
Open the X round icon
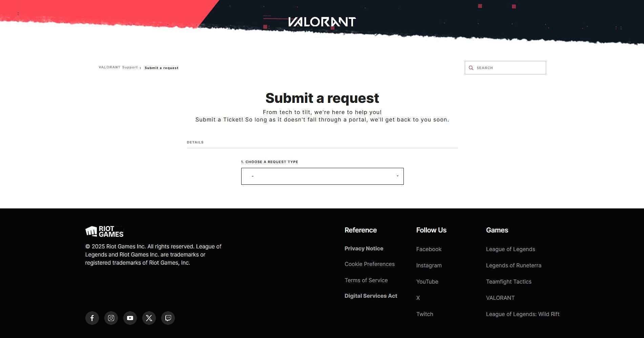tap(149, 318)
